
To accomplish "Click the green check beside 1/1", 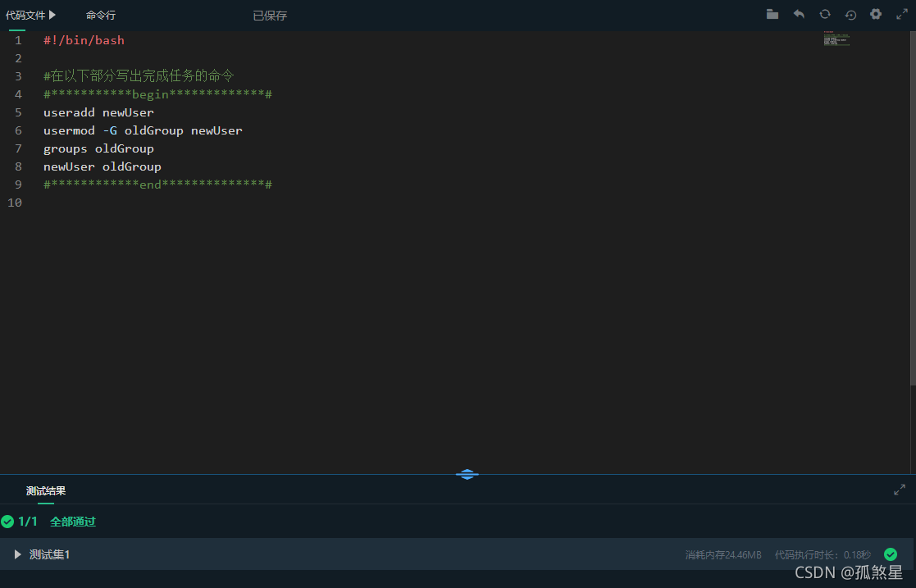I will coord(7,521).
